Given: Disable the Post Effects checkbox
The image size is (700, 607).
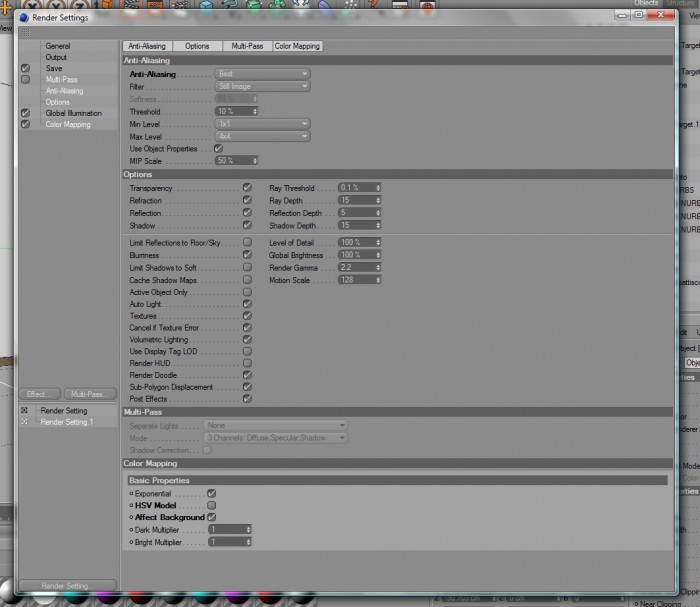Looking at the screenshot, I should [247, 399].
